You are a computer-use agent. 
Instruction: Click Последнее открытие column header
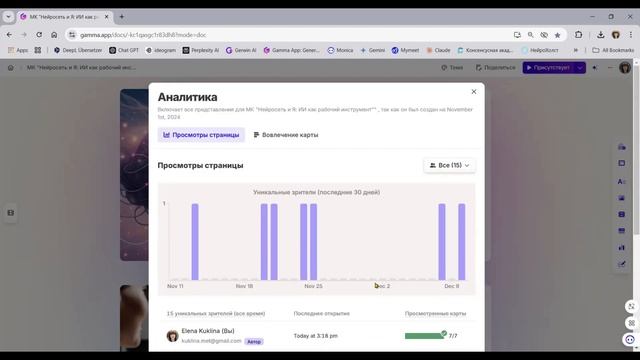click(322, 313)
